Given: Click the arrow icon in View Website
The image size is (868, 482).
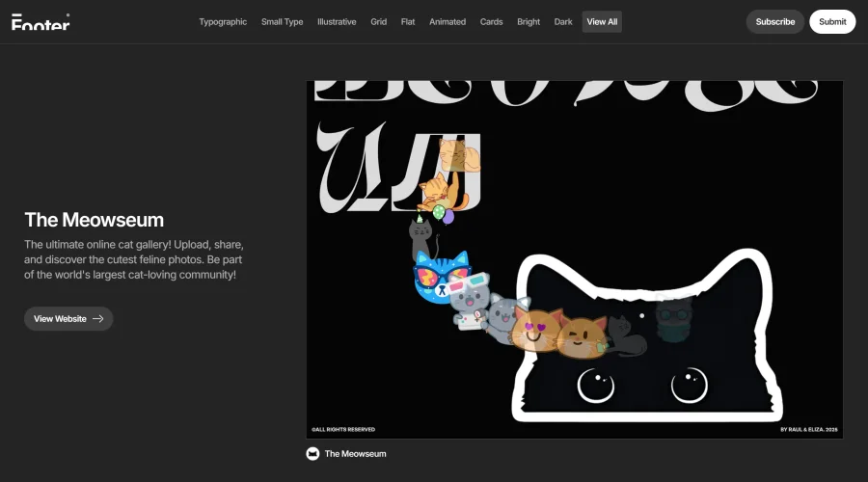Looking at the screenshot, I should pos(98,319).
